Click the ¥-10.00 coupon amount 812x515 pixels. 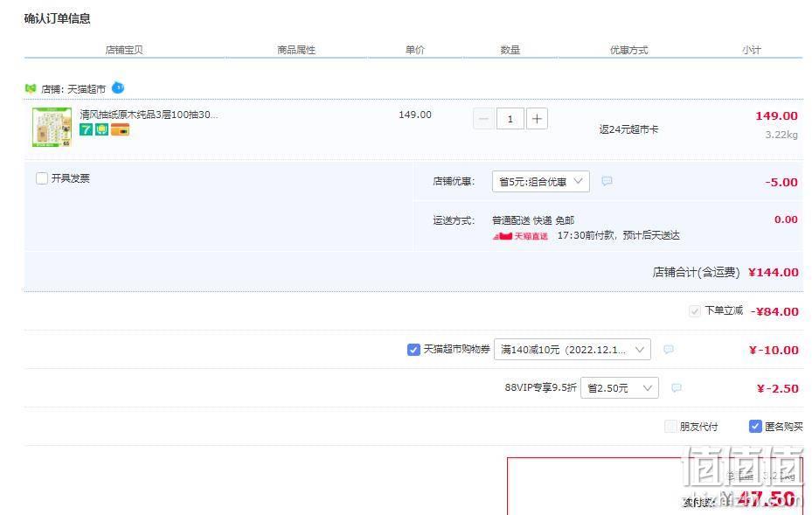(774, 350)
